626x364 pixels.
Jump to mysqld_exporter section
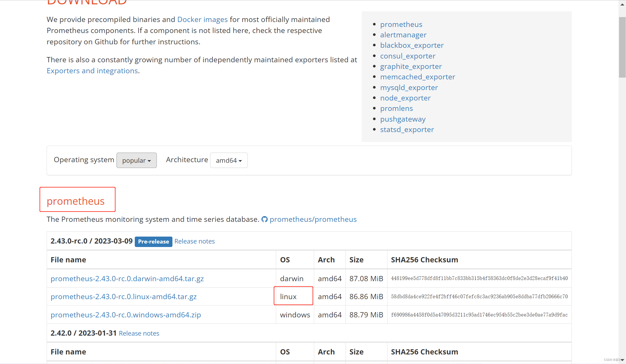pos(409,87)
